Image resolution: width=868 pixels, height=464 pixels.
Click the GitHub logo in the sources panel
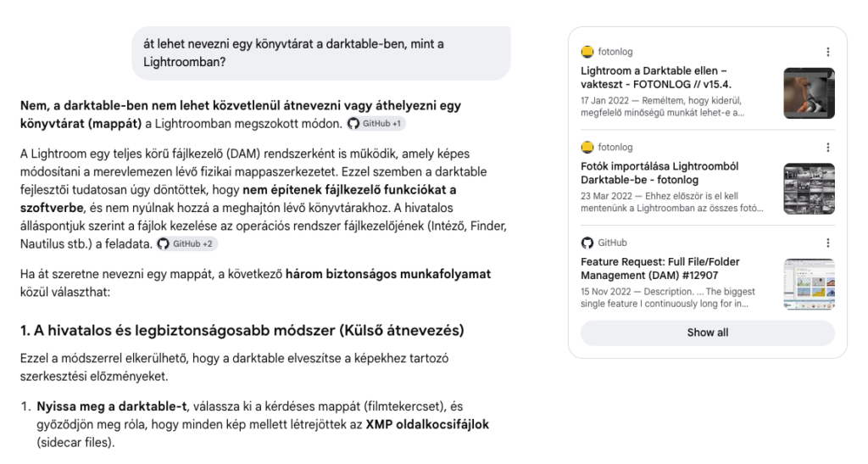[x=587, y=243]
